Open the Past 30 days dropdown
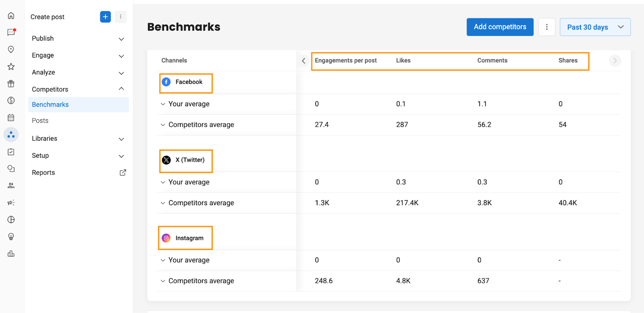The image size is (644, 313). pos(595,27)
